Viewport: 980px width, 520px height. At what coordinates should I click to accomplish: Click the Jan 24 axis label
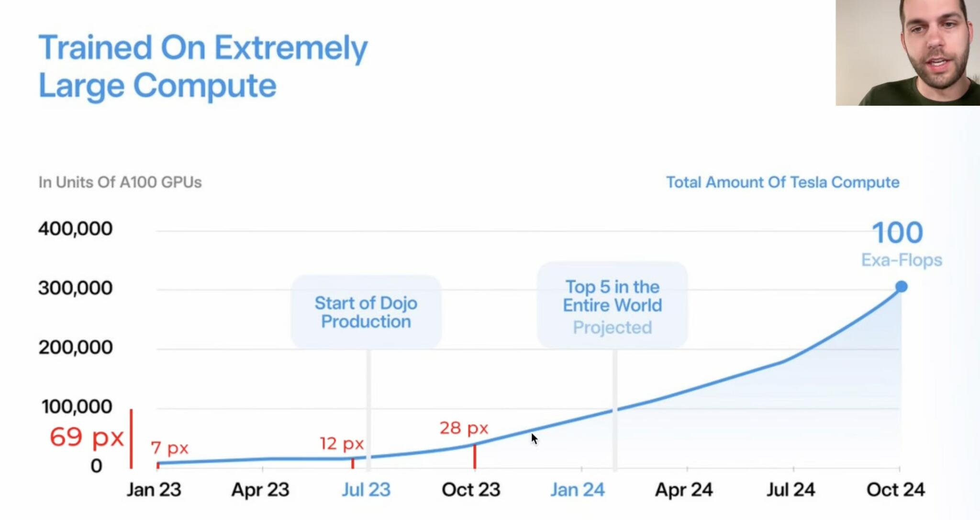click(578, 489)
